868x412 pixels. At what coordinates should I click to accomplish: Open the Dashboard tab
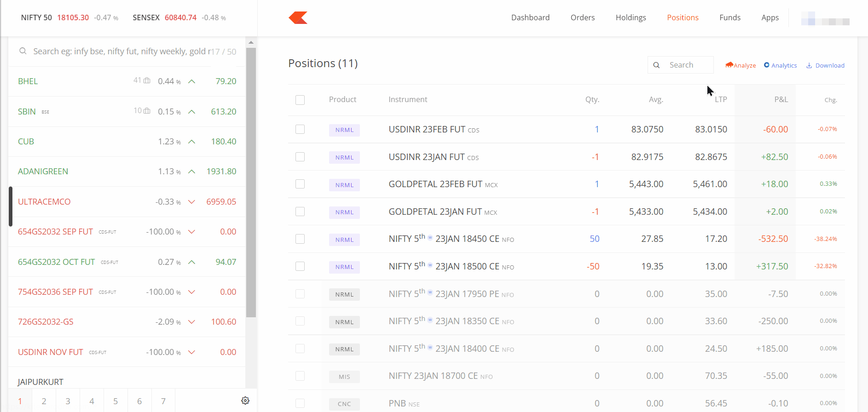pyautogui.click(x=530, y=17)
